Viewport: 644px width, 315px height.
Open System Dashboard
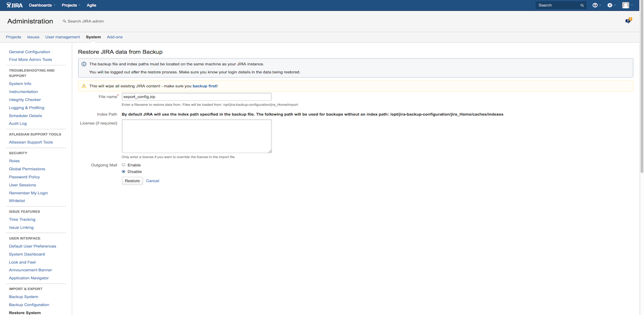(x=27, y=254)
